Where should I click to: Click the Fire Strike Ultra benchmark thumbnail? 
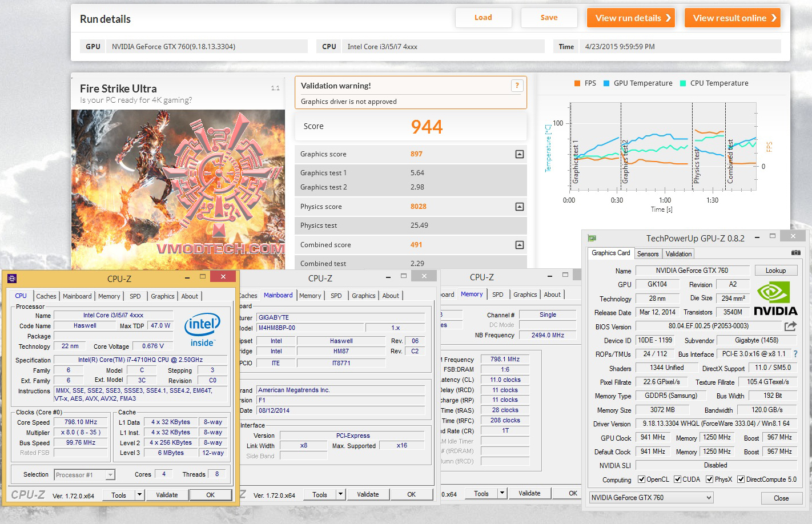click(x=178, y=190)
